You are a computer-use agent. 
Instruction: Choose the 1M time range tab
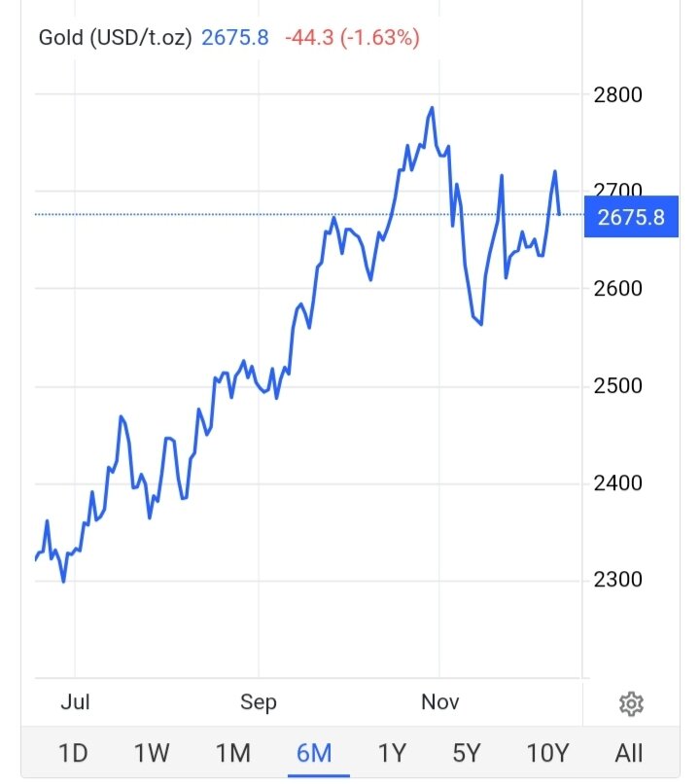point(232,753)
